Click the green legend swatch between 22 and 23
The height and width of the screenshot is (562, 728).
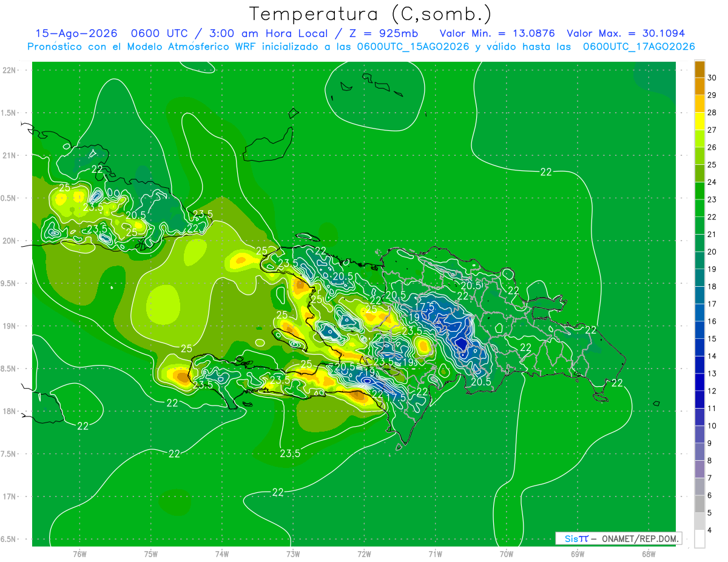pyautogui.click(x=699, y=209)
